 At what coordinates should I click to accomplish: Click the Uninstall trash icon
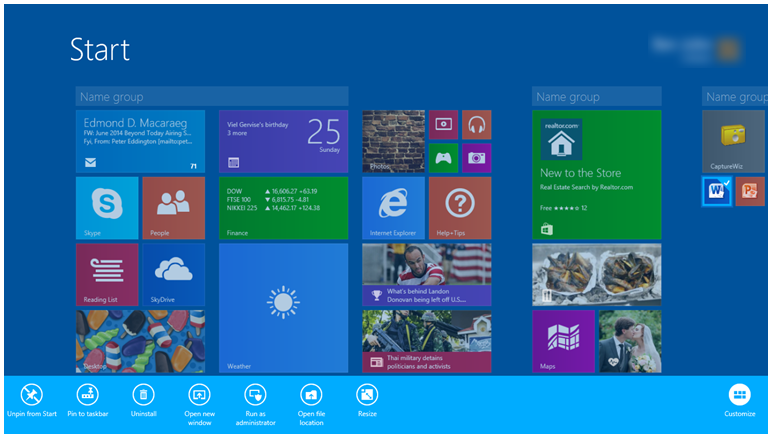(144, 394)
